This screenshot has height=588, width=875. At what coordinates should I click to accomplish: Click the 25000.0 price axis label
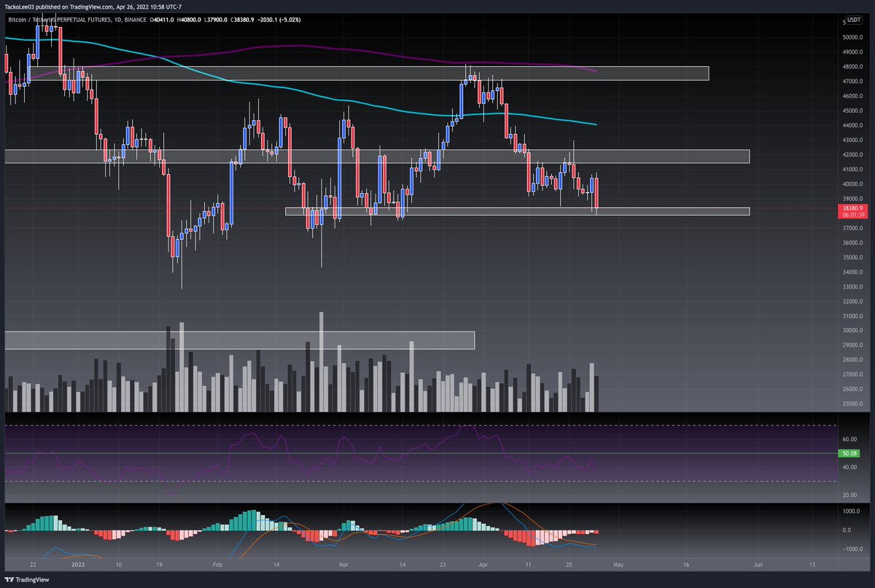(853, 404)
